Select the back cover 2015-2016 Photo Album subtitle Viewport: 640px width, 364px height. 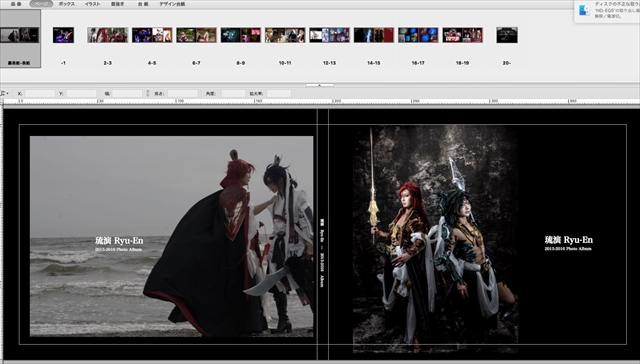tap(118, 249)
